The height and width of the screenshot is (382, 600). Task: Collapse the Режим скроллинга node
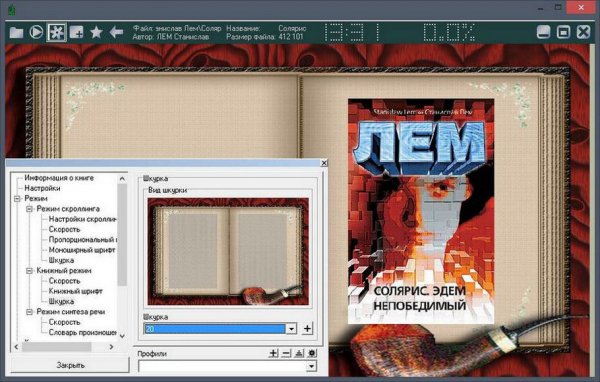coord(29,209)
